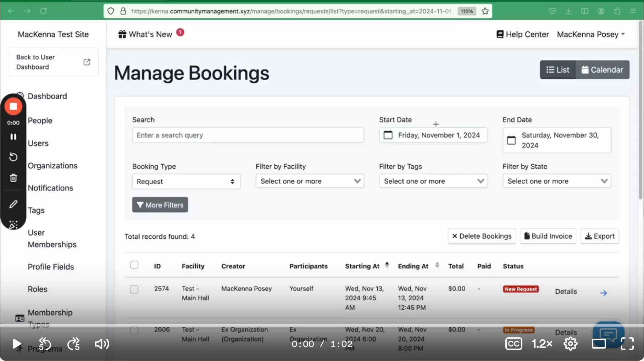Open What's New announcements
Viewport: 644px width, 361px height.
pyautogui.click(x=145, y=34)
